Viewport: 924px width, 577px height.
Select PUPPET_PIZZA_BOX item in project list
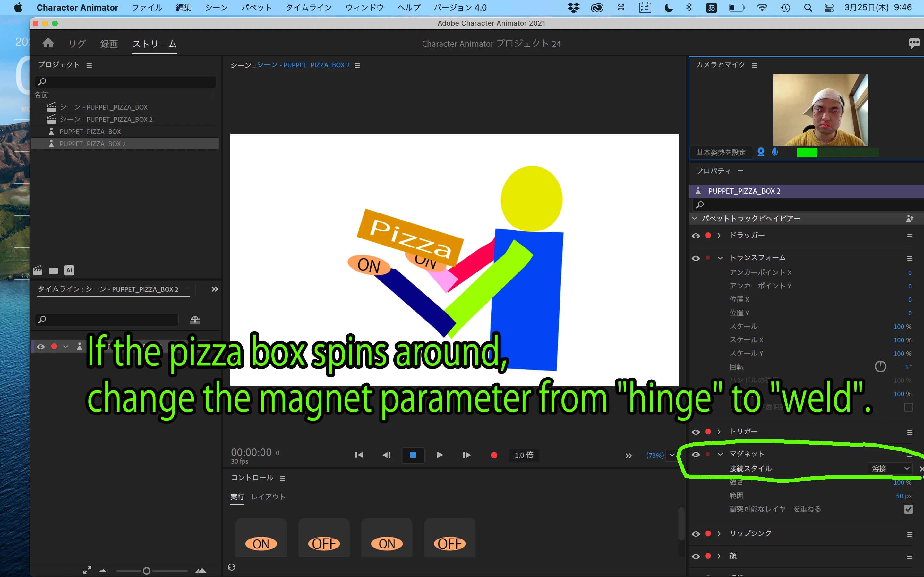coord(90,132)
